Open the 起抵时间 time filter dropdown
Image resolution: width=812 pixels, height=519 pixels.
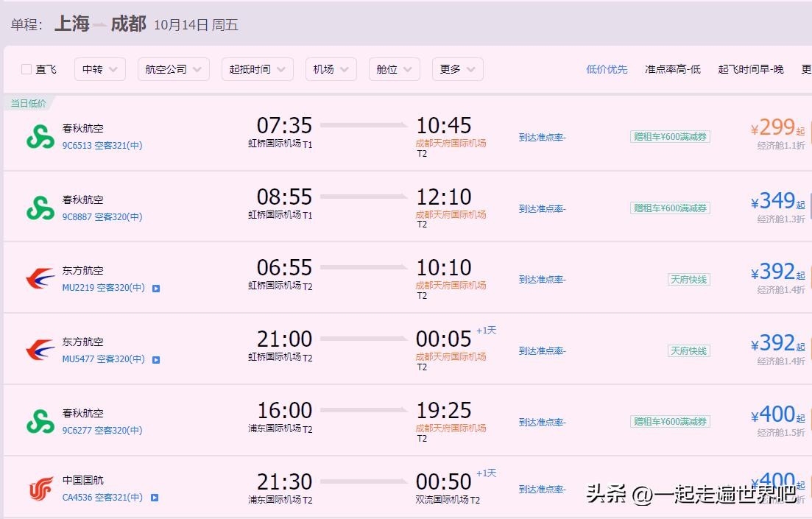tap(257, 69)
